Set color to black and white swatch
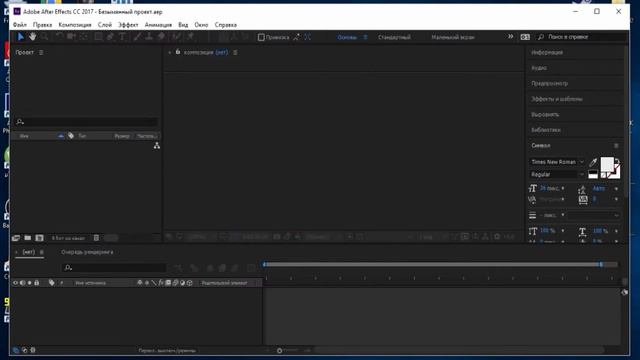The height and width of the screenshot is (360, 640). [593, 175]
